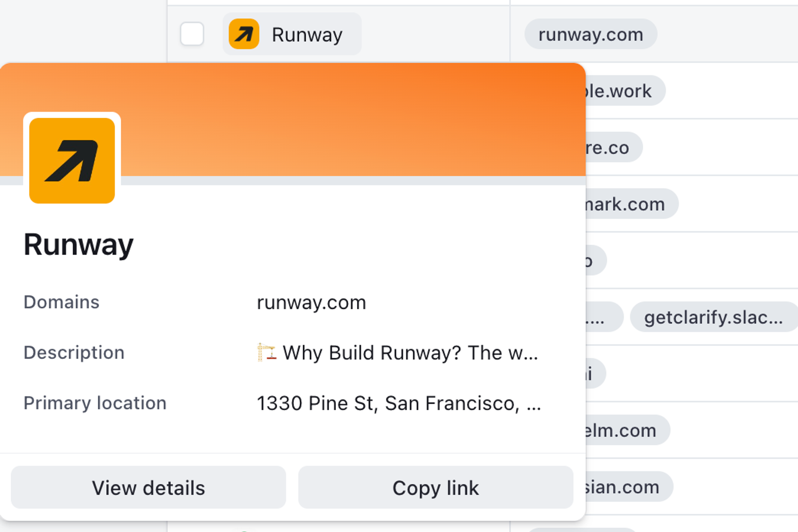Click the Description field label
This screenshot has width=798, height=532.
(74, 353)
